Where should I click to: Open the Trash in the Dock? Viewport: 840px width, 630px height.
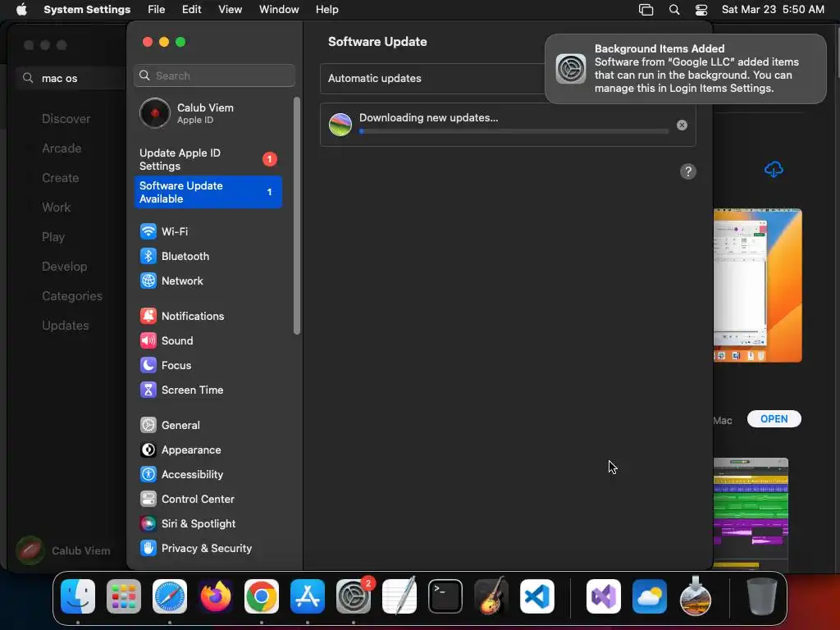click(x=762, y=596)
